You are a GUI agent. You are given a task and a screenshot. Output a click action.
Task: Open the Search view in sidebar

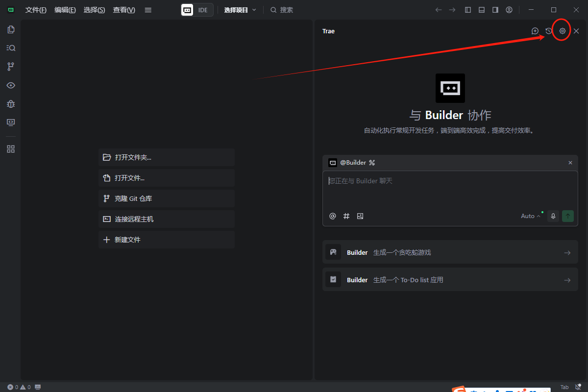click(x=11, y=48)
